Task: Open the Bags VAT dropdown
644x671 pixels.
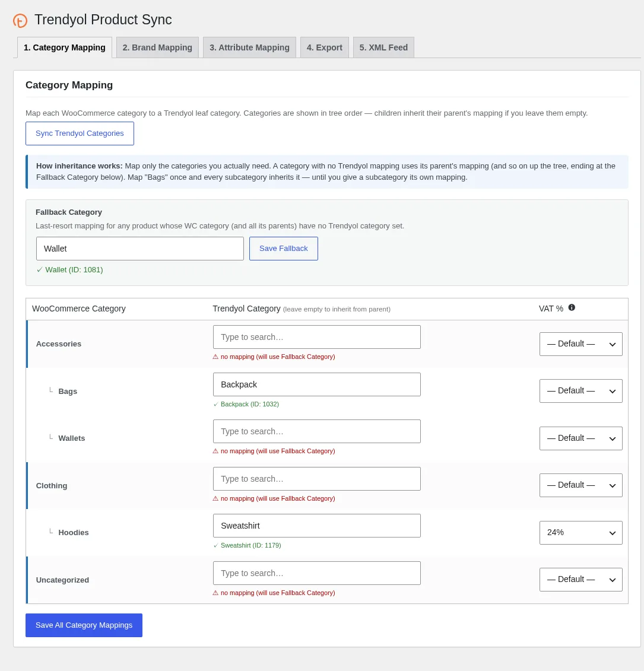Action: tap(580, 391)
